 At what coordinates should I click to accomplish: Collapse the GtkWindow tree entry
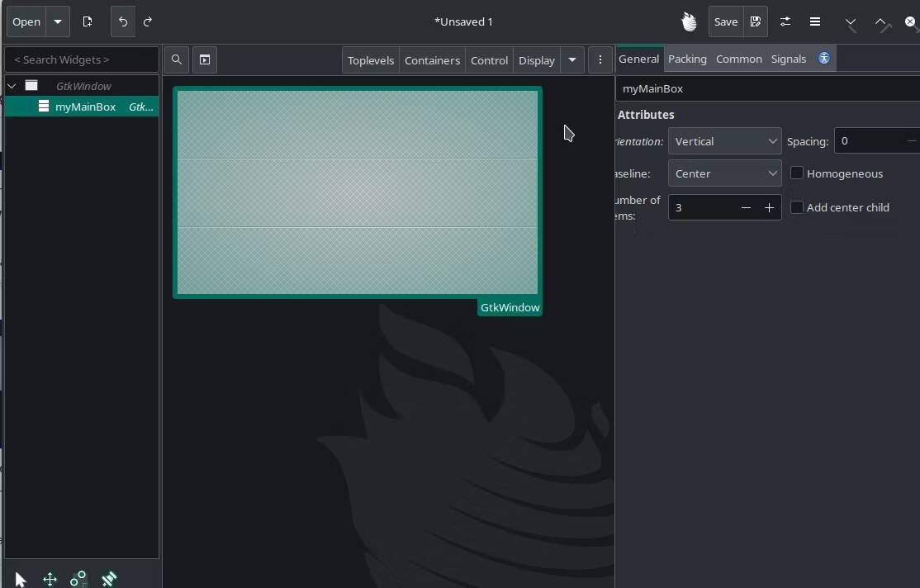point(12,85)
